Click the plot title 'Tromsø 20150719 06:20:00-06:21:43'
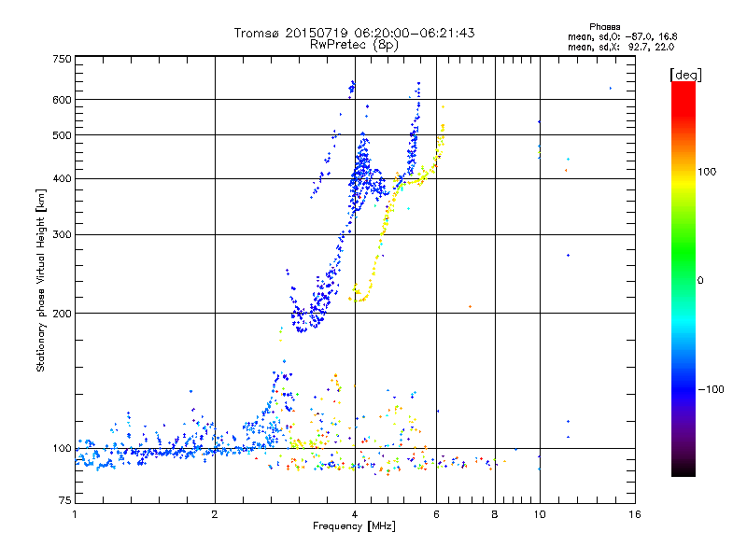 [354, 33]
